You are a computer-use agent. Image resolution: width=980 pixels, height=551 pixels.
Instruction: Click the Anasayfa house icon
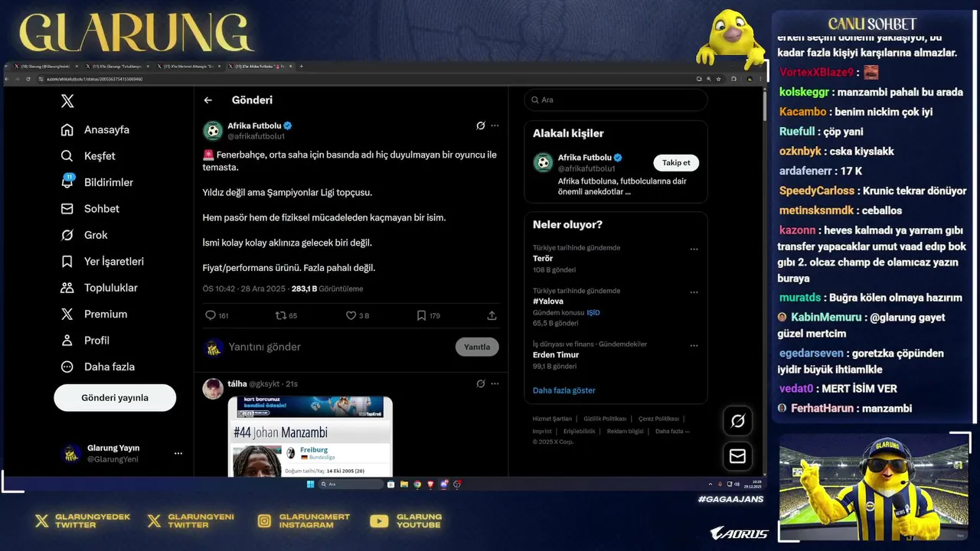click(x=67, y=129)
